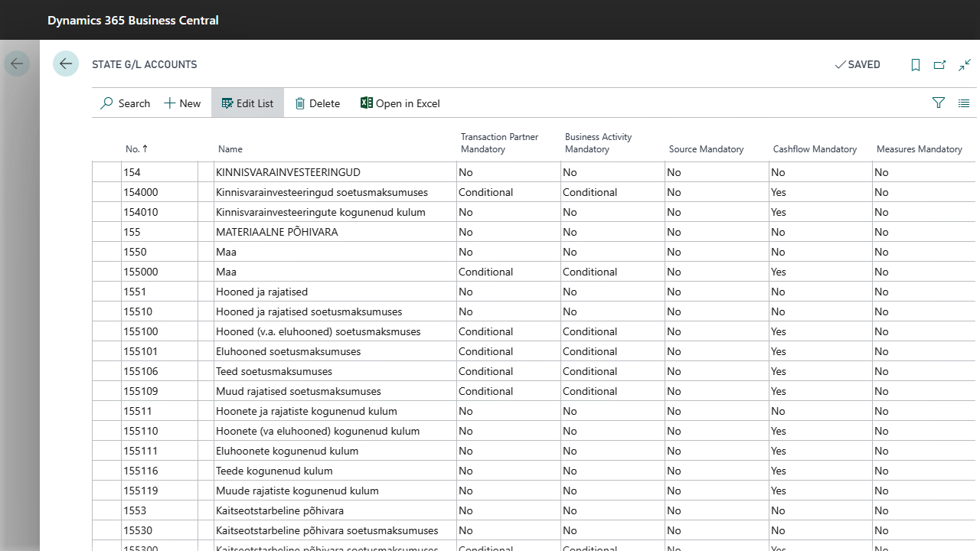Create a new account with New
Image resolution: width=980 pixels, height=551 pixels.
pyautogui.click(x=182, y=103)
